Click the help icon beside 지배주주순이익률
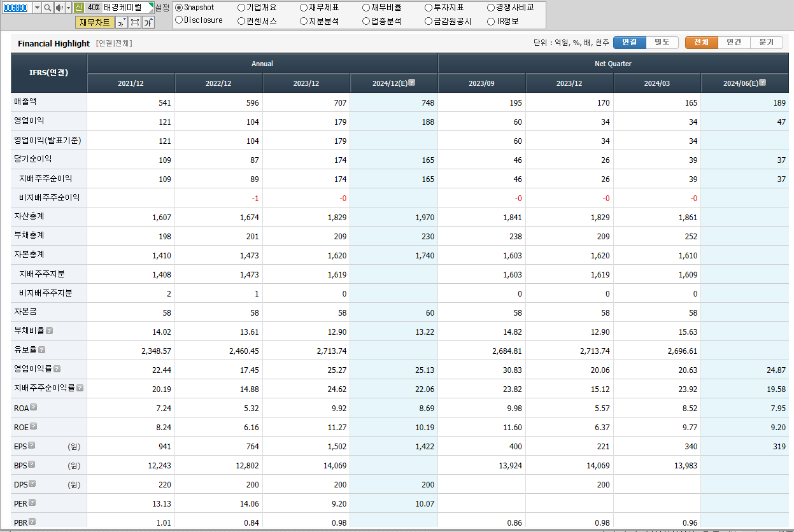 tap(80, 388)
